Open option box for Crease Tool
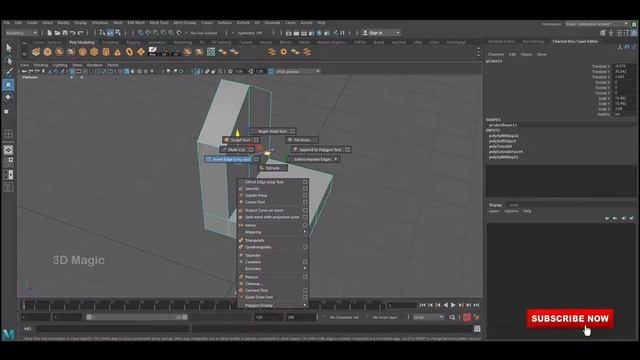The width and height of the screenshot is (640, 360). pyautogui.click(x=305, y=202)
